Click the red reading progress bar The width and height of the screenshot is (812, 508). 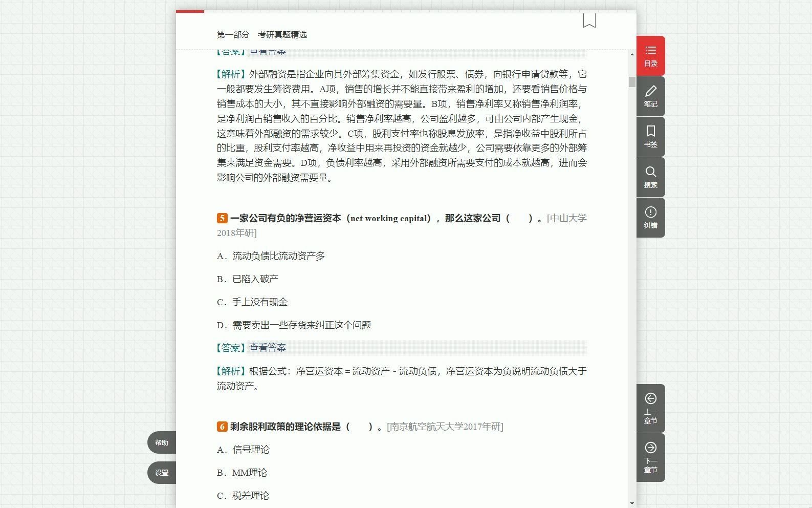[190, 11]
